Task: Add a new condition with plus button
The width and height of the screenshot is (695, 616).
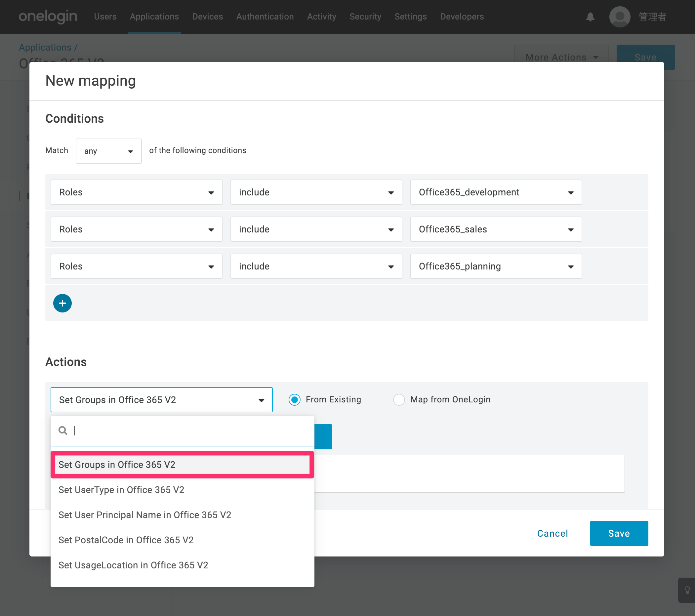Action: click(62, 303)
